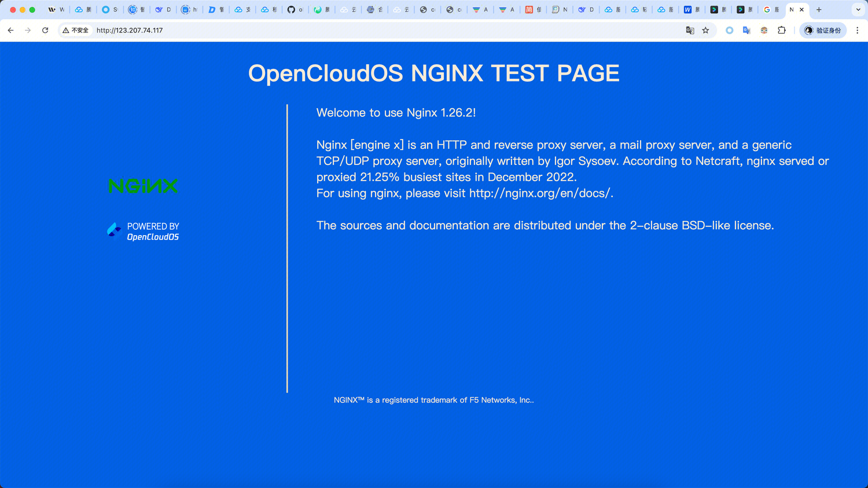Click the light-blue ring extension icon
This screenshot has height=488, width=868.
pos(729,30)
